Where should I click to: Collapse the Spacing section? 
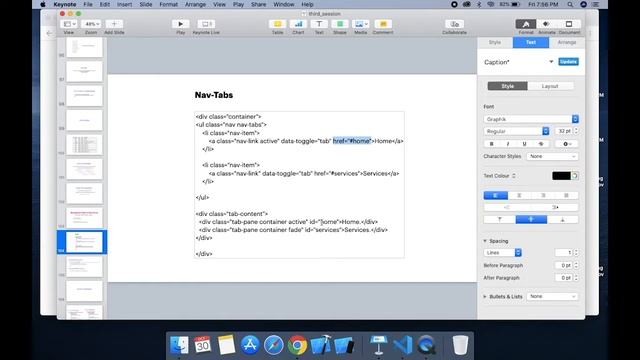click(x=485, y=241)
